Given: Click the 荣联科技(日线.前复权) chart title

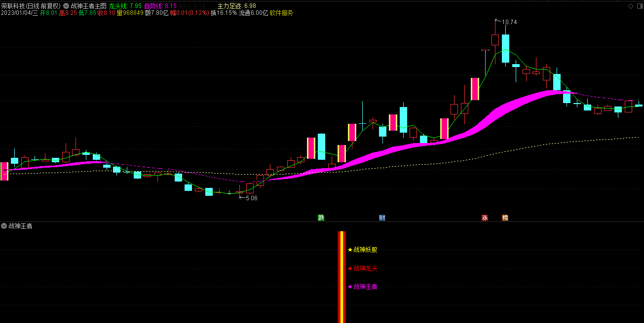Looking at the screenshot, I should [x=31, y=6].
